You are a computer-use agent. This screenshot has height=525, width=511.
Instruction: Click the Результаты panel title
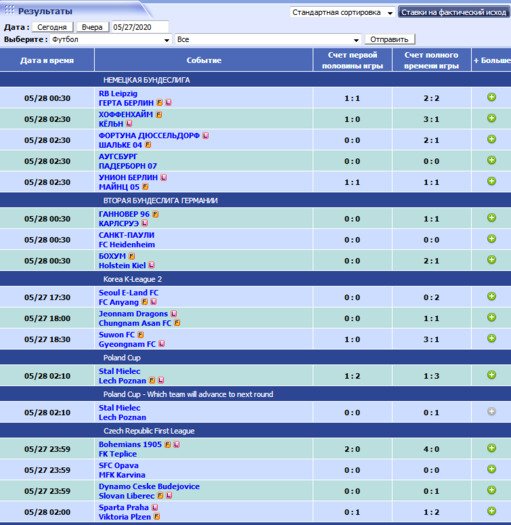(x=45, y=11)
